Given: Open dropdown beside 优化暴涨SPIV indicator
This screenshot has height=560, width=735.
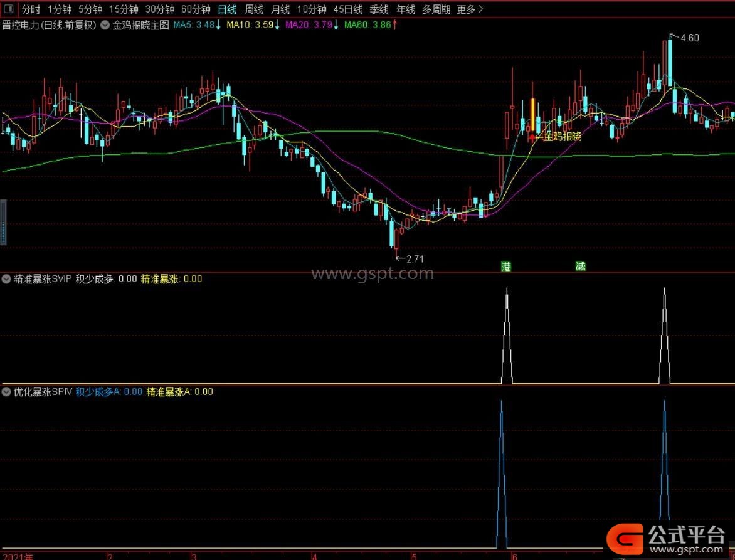Looking at the screenshot, I should tap(6, 392).
